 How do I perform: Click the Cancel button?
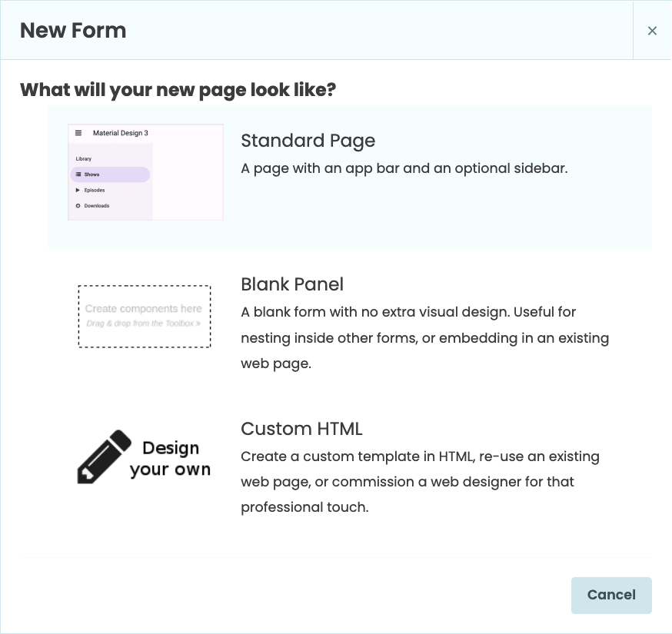click(x=611, y=595)
